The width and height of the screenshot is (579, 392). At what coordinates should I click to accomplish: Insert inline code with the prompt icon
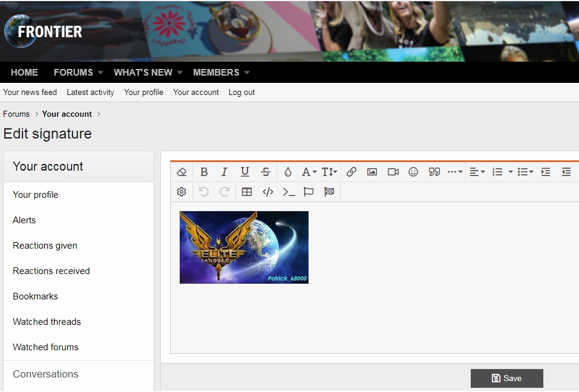(289, 192)
